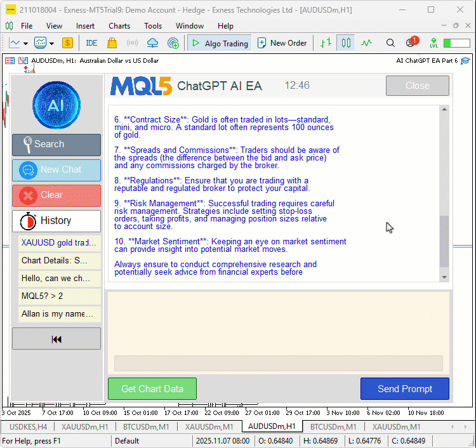Click Get Chart Data button
This screenshot has width=476, height=448.
coord(152,389)
